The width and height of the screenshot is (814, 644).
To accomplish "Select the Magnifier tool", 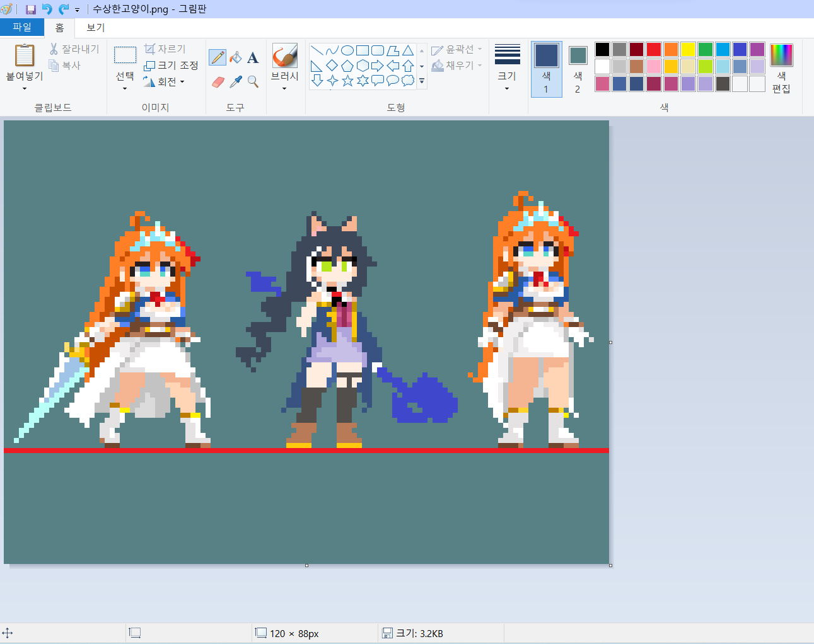I will pyautogui.click(x=253, y=82).
